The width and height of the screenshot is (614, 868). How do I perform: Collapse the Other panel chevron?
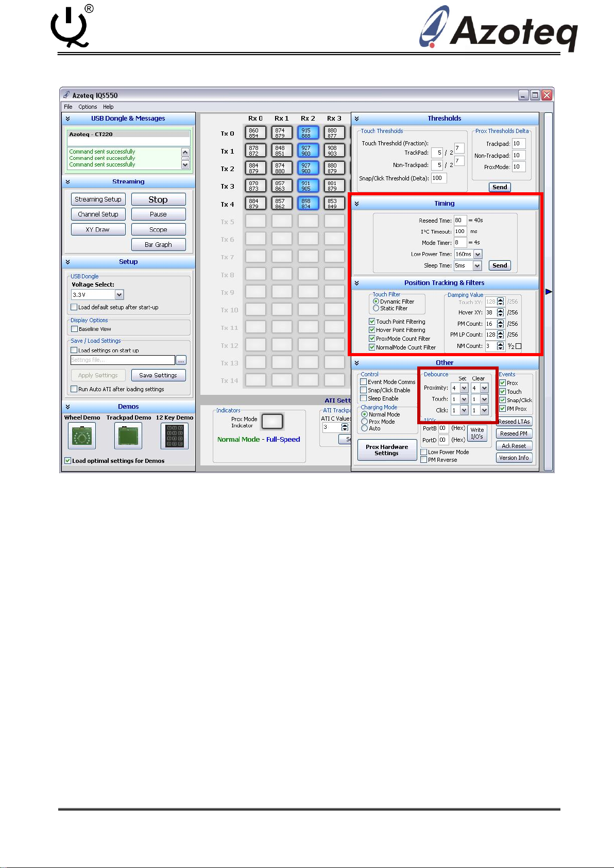[356, 363]
